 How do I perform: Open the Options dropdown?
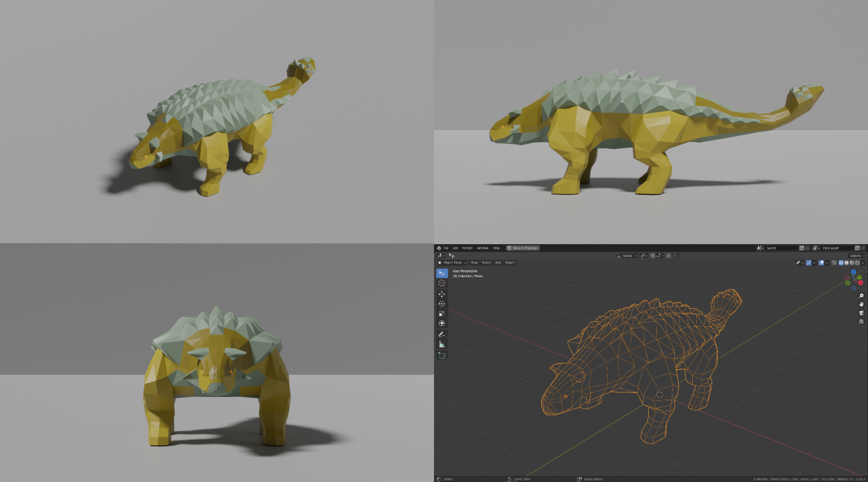pos(857,256)
